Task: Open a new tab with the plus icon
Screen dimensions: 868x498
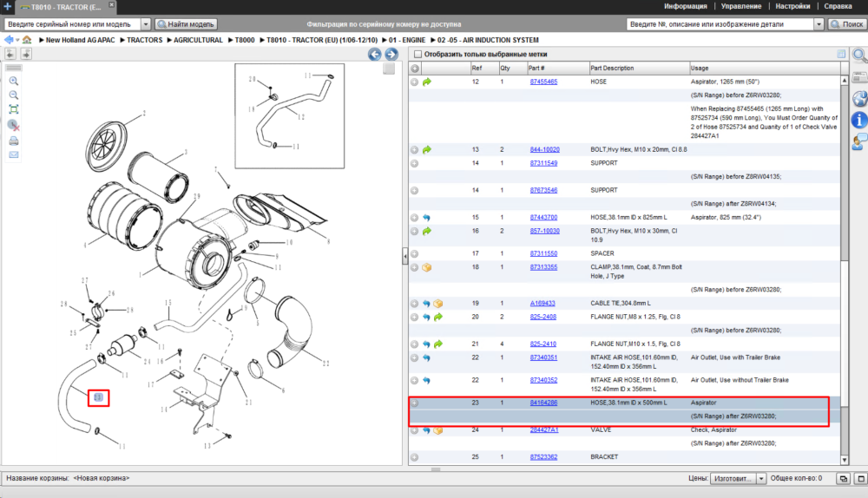Action: pos(7,7)
